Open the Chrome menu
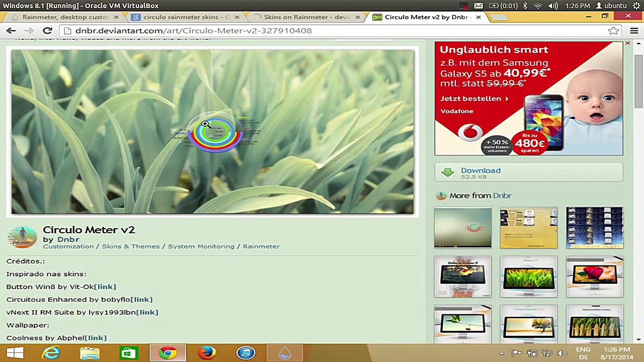644x362 pixels. pos(634,31)
